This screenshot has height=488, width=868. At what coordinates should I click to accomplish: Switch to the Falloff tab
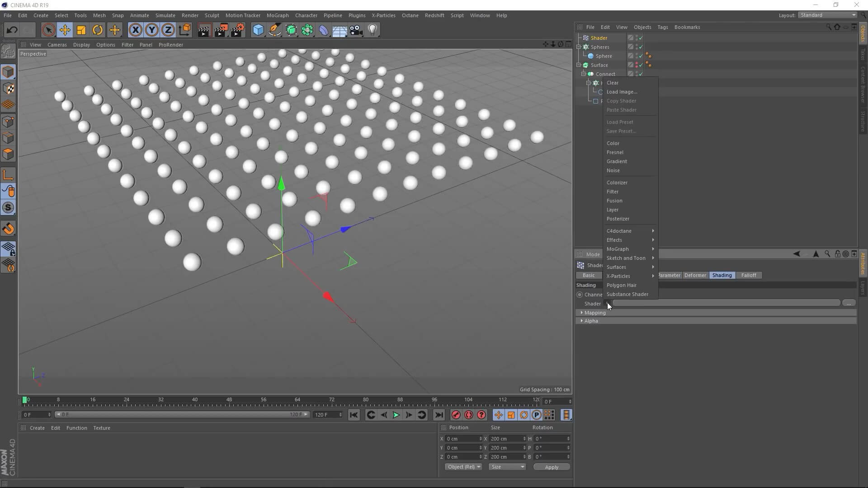point(748,275)
